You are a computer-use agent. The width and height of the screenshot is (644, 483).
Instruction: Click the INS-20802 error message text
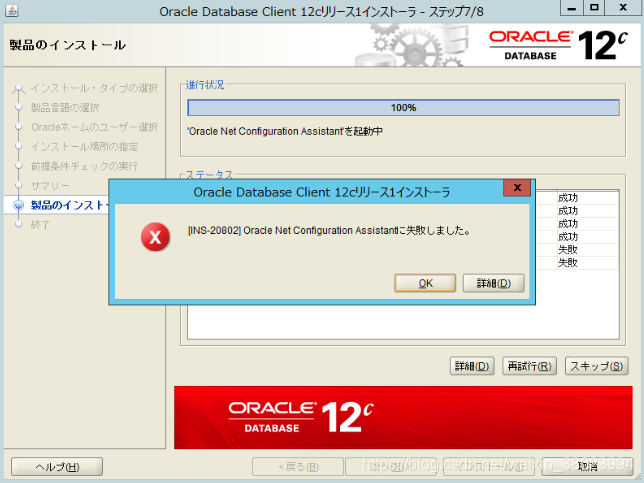tap(329, 230)
